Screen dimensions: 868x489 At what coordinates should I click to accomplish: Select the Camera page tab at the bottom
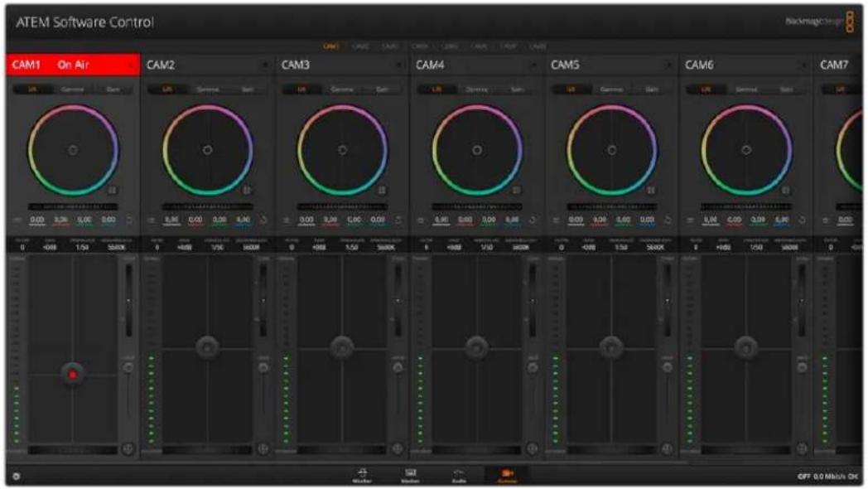pyautogui.click(x=507, y=476)
